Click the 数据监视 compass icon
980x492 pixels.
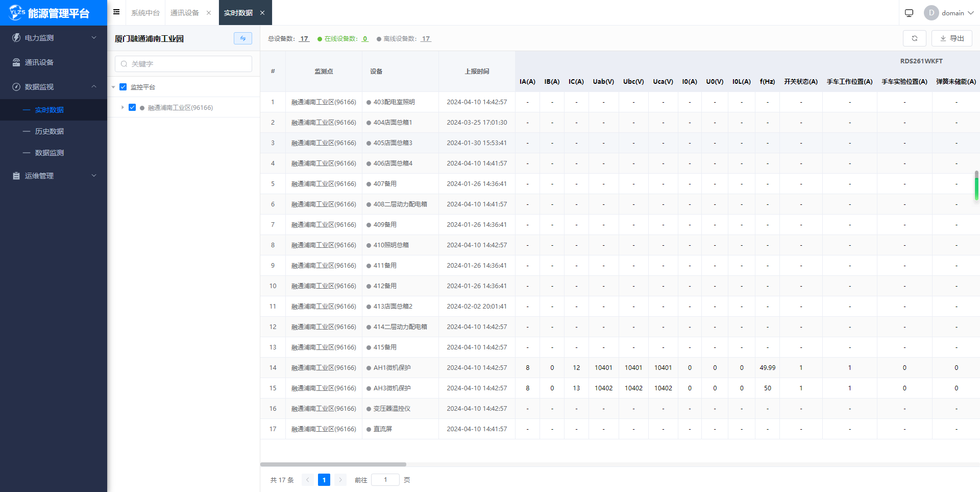16,87
